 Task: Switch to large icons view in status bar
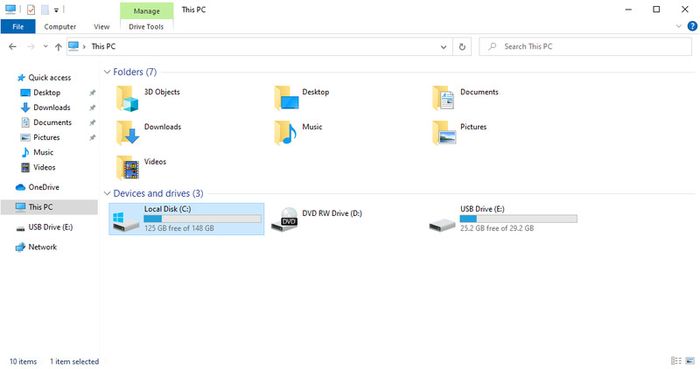click(690, 361)
